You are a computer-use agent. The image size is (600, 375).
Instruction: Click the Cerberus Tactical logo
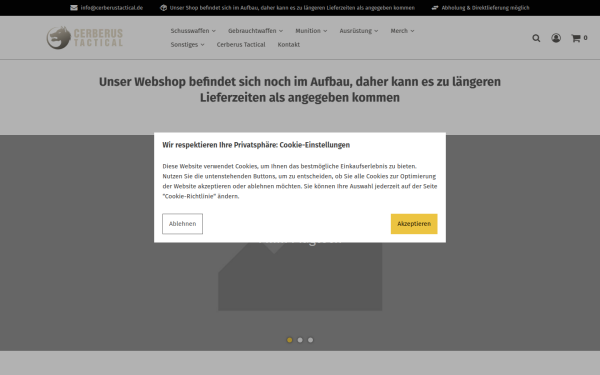[x=85, y=38]
